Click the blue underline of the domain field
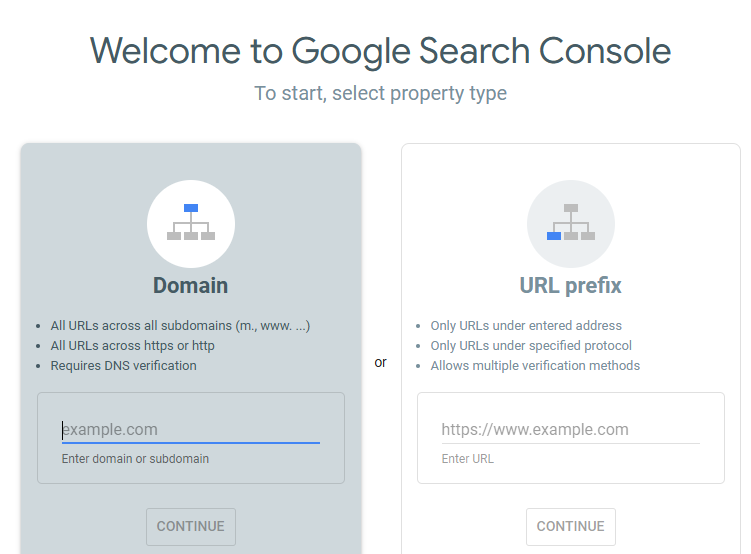 (x=190, y=442)
